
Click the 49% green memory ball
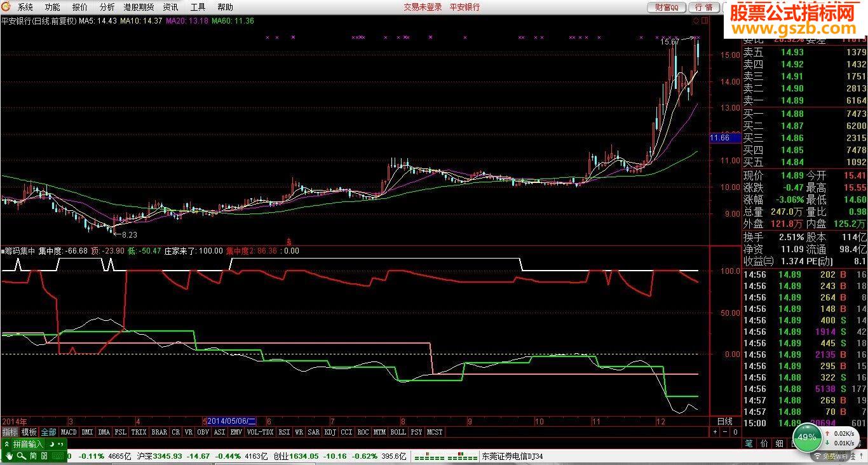click(x=807, y=437)
